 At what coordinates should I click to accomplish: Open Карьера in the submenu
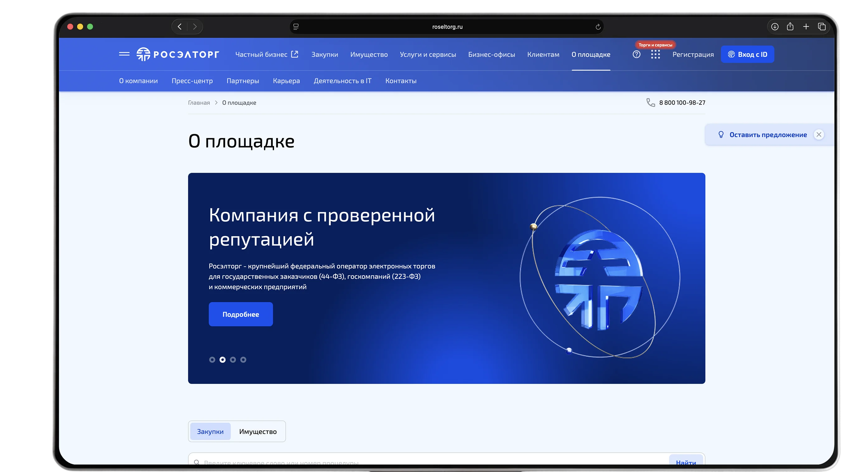[x=286, y=81]
